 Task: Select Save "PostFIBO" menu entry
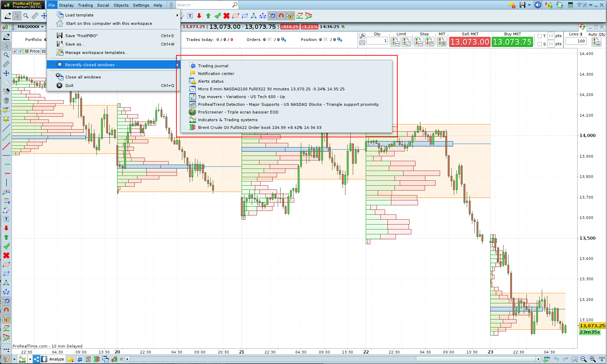click(113, 36)
